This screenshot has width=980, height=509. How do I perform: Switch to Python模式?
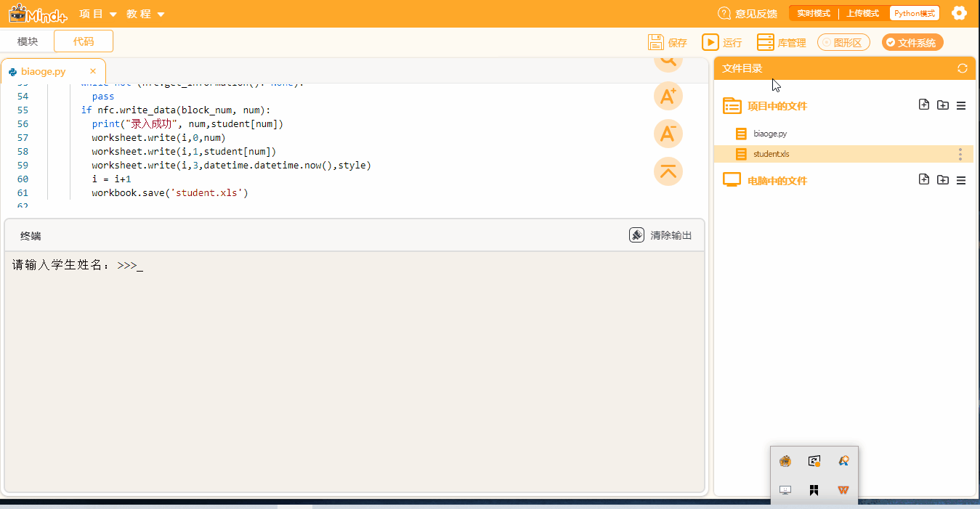915,13
